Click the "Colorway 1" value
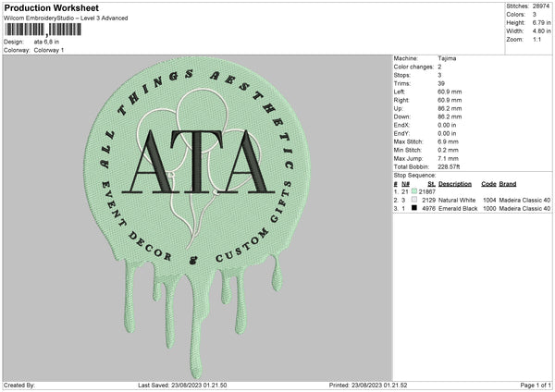555x392 pixels. pos(49,50)
